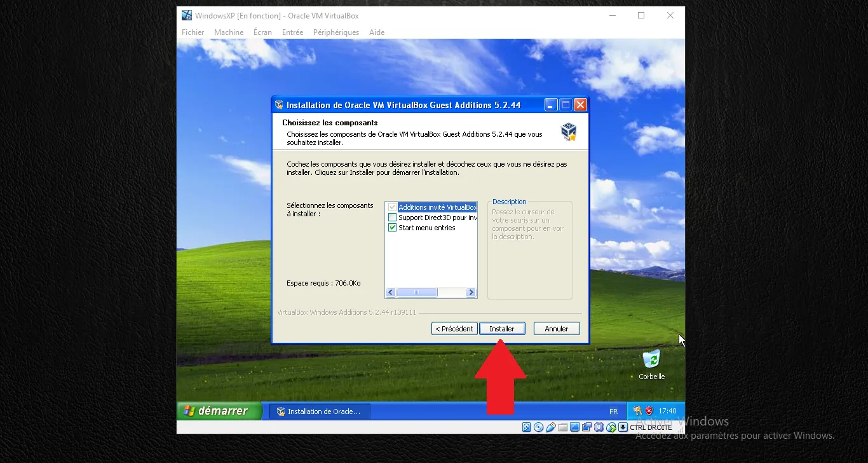Open the démarrer start menu
The width and height of the screenshot is (868, 463).
tap(219, 411)
